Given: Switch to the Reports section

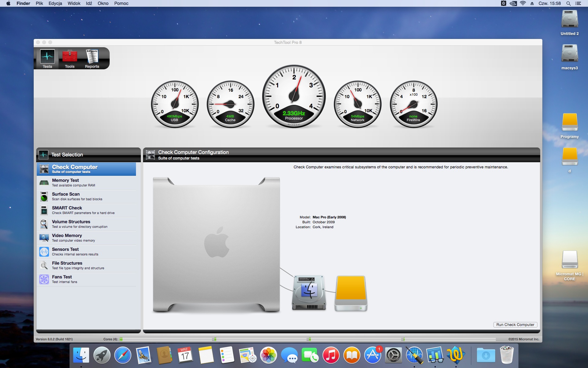Looking at the screenshot, I should [x=92, y=58].
